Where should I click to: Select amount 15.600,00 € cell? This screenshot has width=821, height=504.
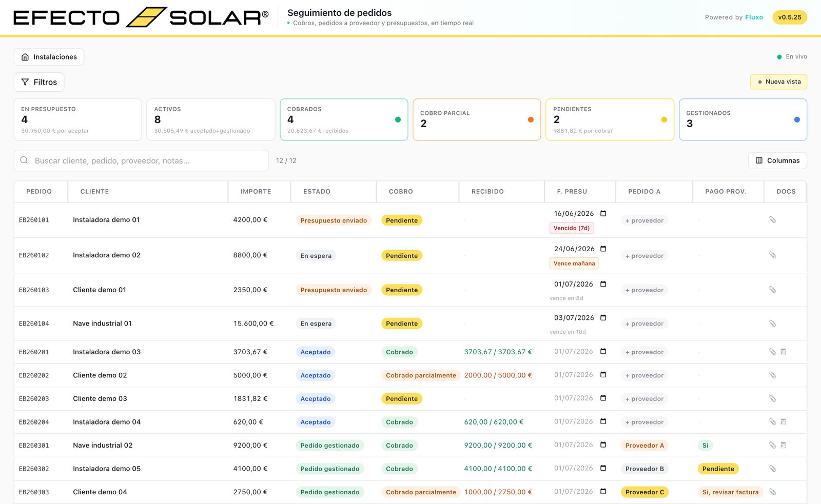253,324
